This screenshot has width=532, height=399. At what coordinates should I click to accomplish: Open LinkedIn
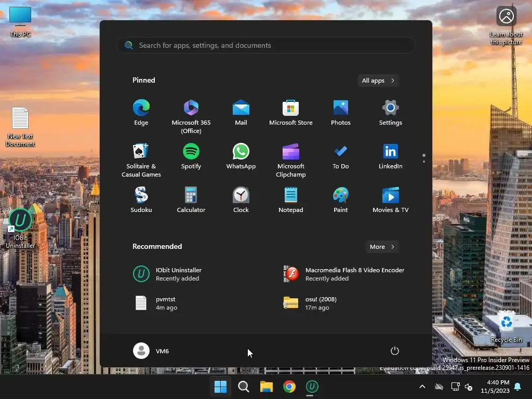391,156
